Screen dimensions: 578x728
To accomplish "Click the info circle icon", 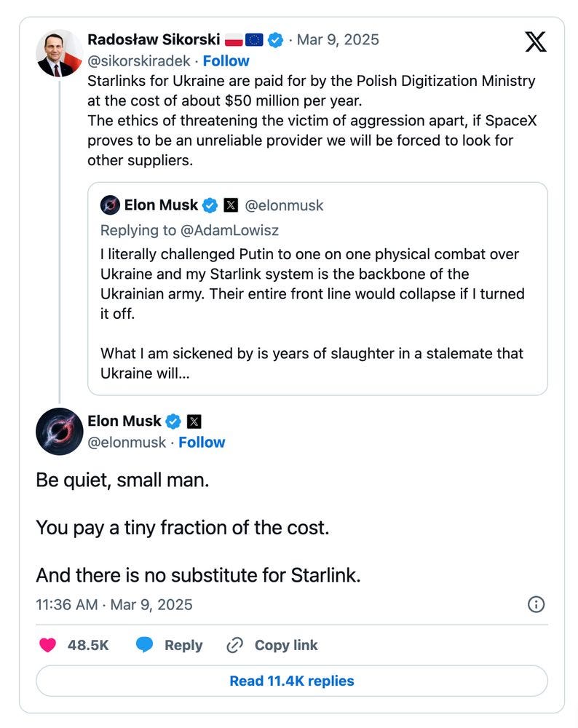I will tap(536, 604).
